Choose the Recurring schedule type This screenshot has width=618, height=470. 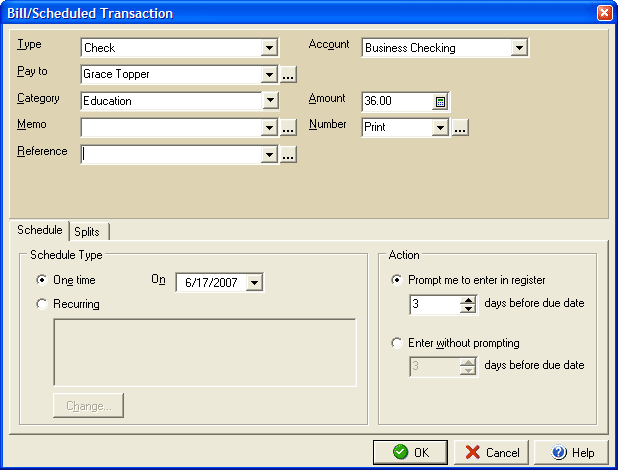point(41,304)
